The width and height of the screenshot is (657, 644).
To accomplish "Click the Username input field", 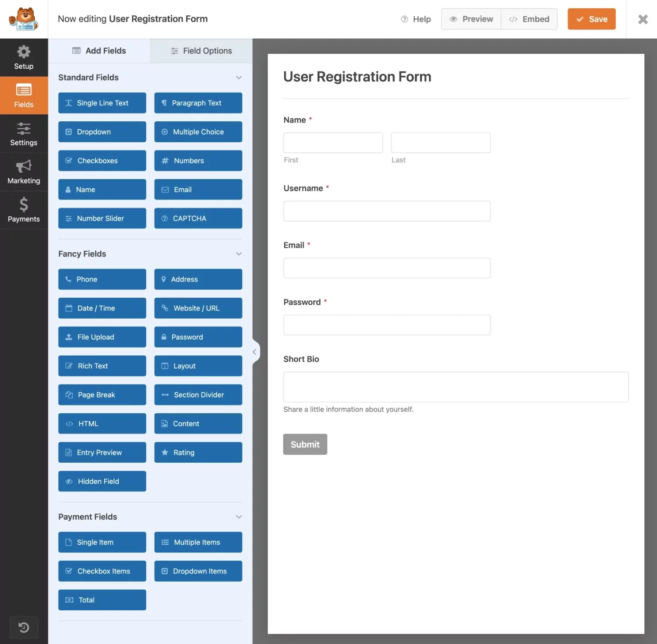I will point(387,211).
